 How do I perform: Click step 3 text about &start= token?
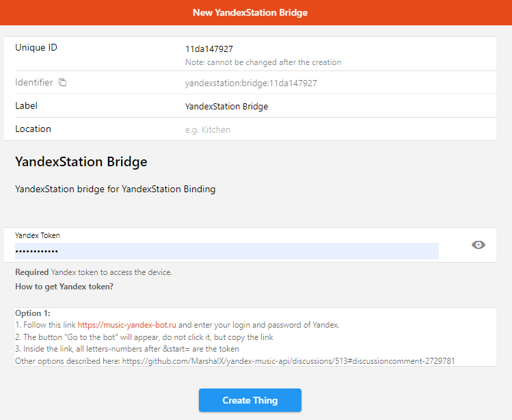coord(127,349)
